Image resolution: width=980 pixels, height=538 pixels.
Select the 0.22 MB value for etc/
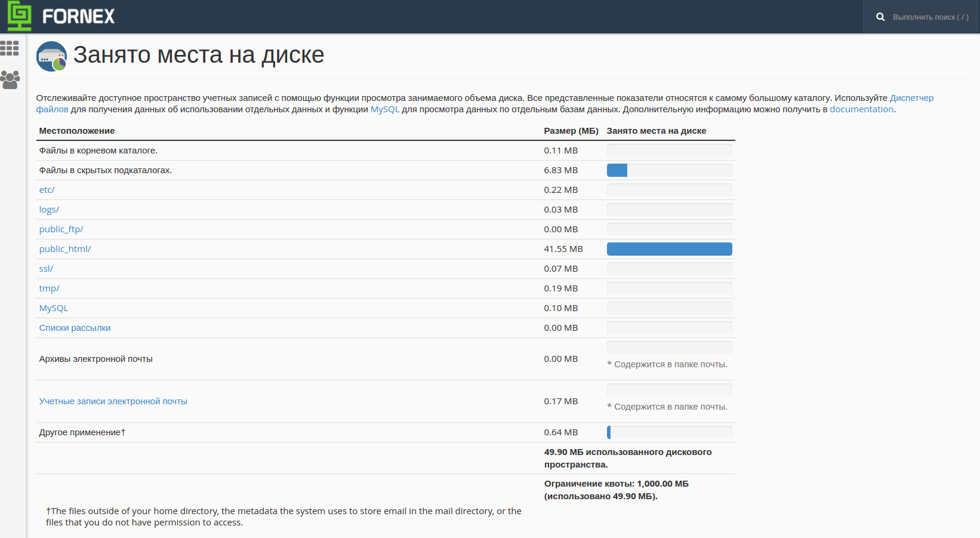click(x=561, y=190)
